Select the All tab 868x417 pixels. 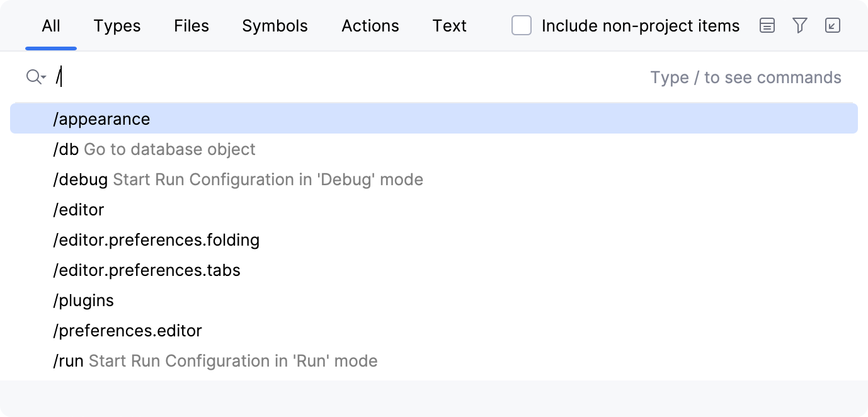pos(50,26)
